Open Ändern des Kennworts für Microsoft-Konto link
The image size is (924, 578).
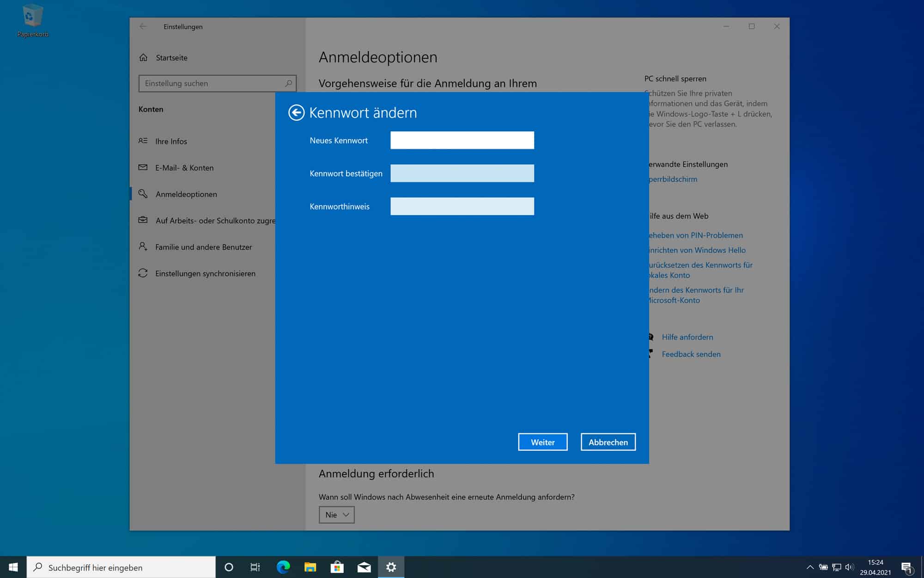tap(696, 295)
